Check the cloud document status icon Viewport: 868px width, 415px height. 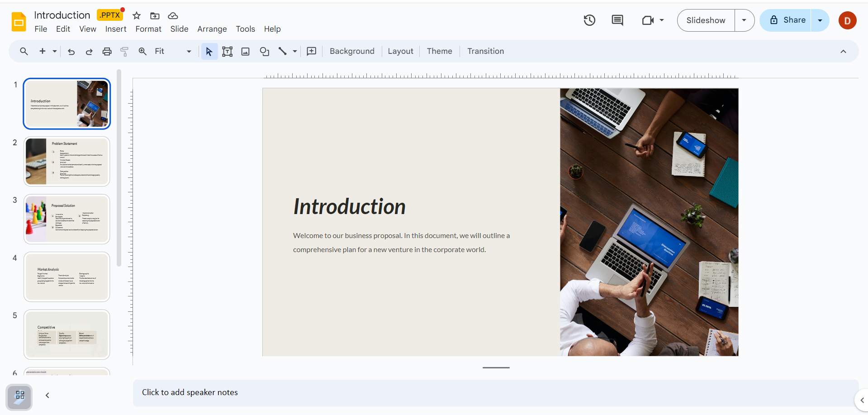point(173,16)
